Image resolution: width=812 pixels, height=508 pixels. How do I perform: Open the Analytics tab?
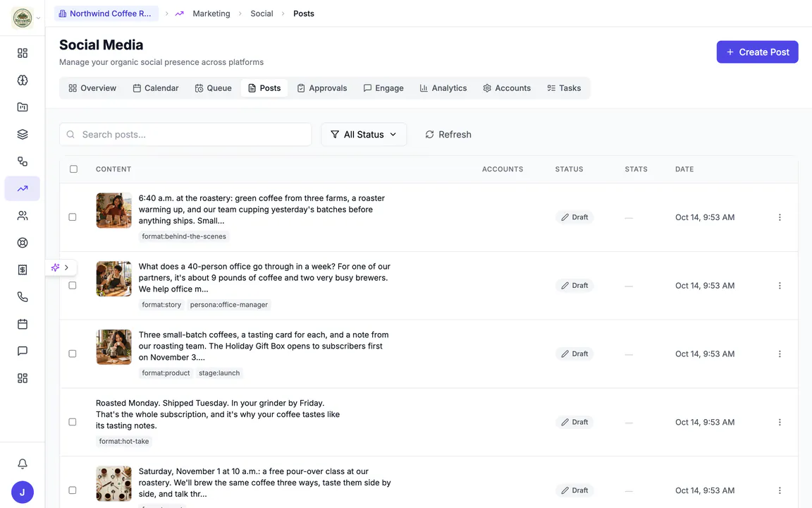(443, 88)
